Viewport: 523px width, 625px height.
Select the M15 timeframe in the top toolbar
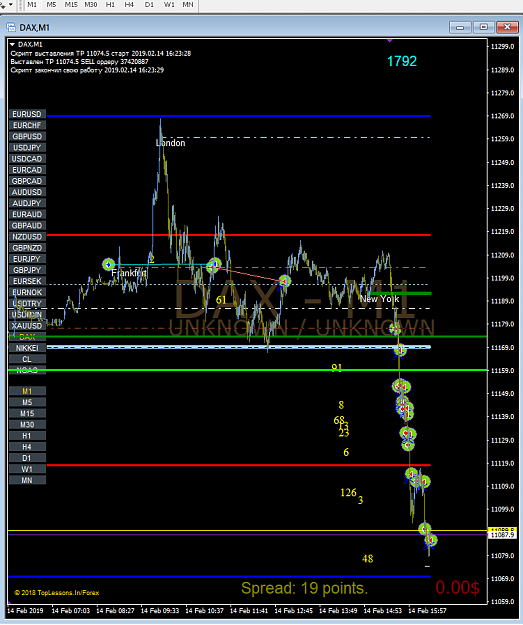pyautogui.click(x=71, y=5)
